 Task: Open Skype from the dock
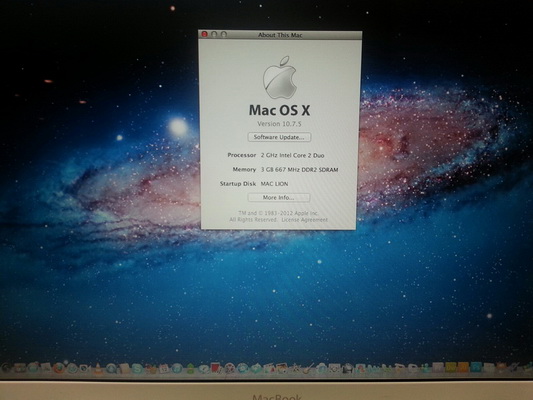pos(137,368)
